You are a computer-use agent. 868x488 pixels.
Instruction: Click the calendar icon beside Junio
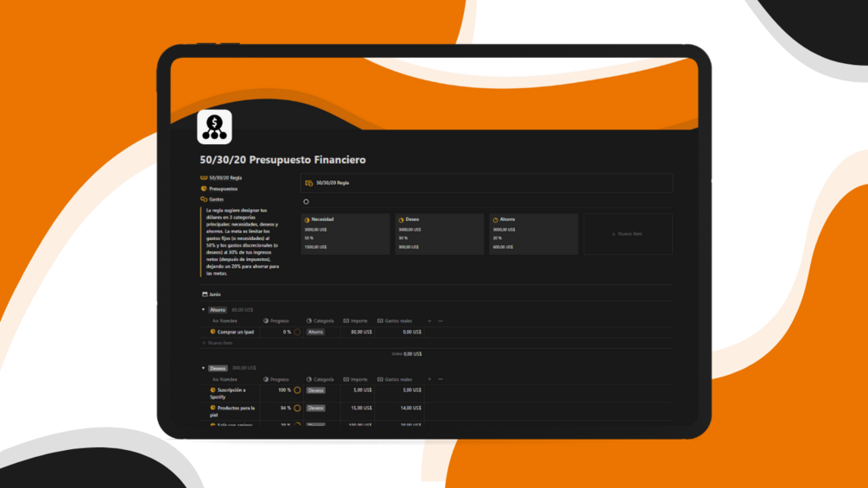(205, 295)
